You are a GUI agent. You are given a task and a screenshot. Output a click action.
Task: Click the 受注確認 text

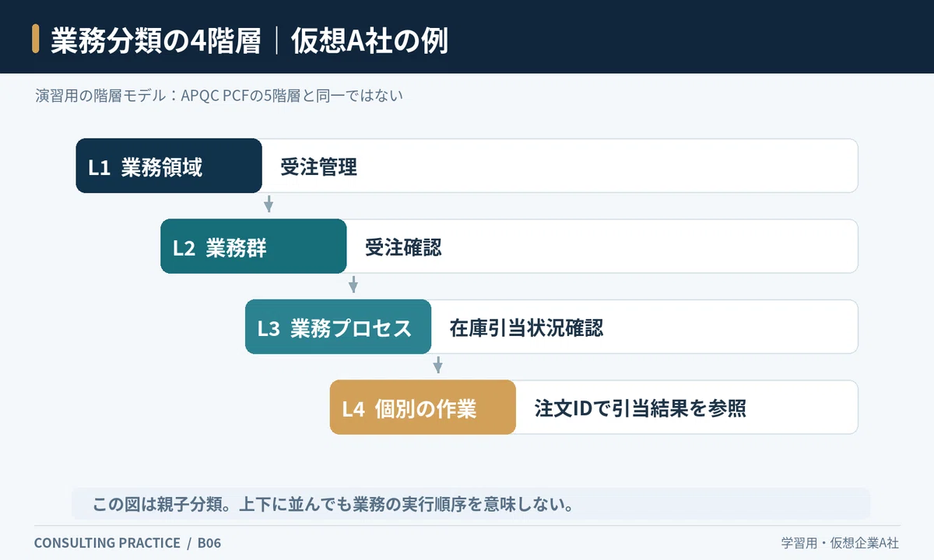tap(404, 247)
